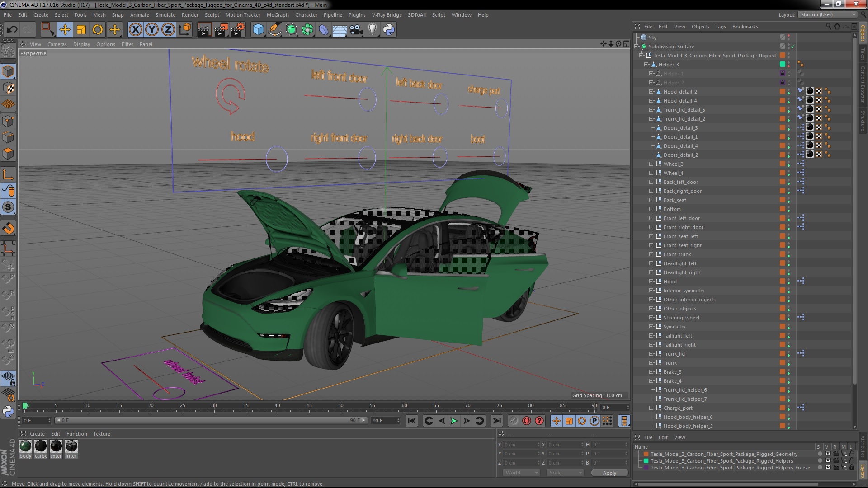Open the MoGraph menu
The height and width of the screenshot is (488, 868).
tap(277, 15)
